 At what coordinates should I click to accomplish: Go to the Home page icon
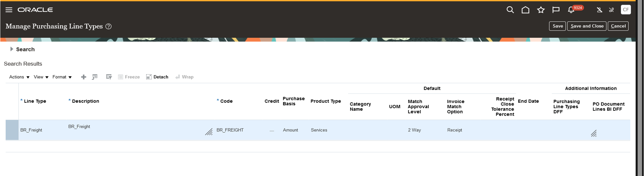point(525,10)
